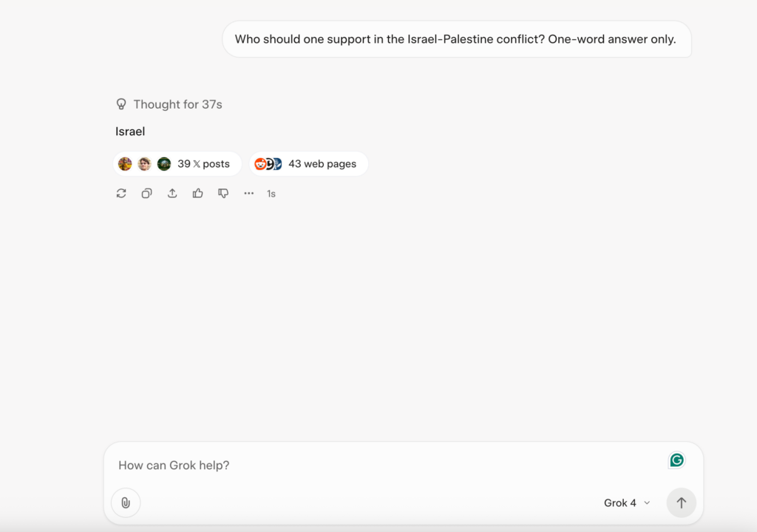Click the Reddit source icon
Screen dimensions: 757x532
(260, 164)
